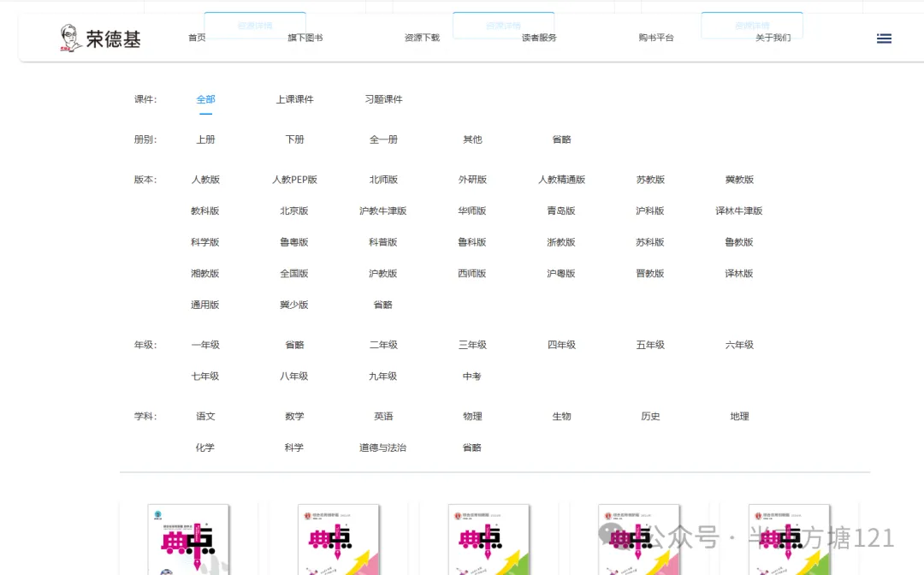The height and width of the screenshot is (575, 924).
Task: Choose 苏科版 edition
Action: click(x=650, y=242)
